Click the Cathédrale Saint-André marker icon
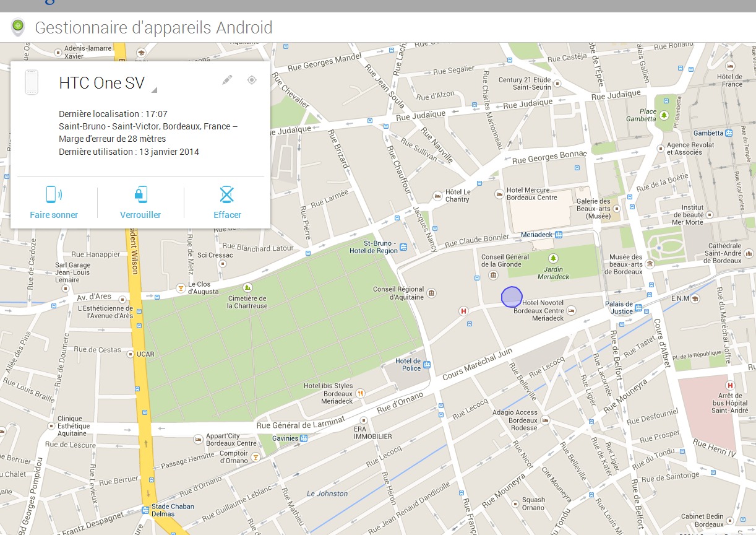756x535 pixels. click(749, 253)
